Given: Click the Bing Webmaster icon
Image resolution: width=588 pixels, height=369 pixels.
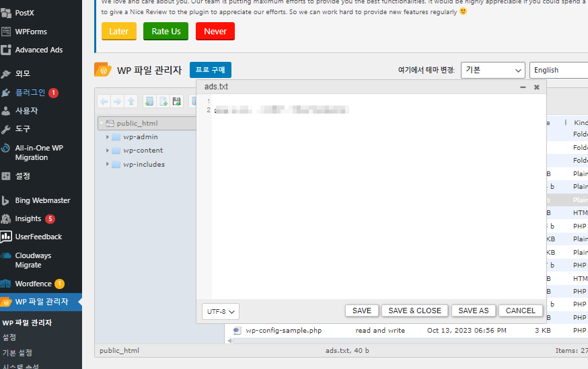Looking at the screenshot, I should coord(6,200).
